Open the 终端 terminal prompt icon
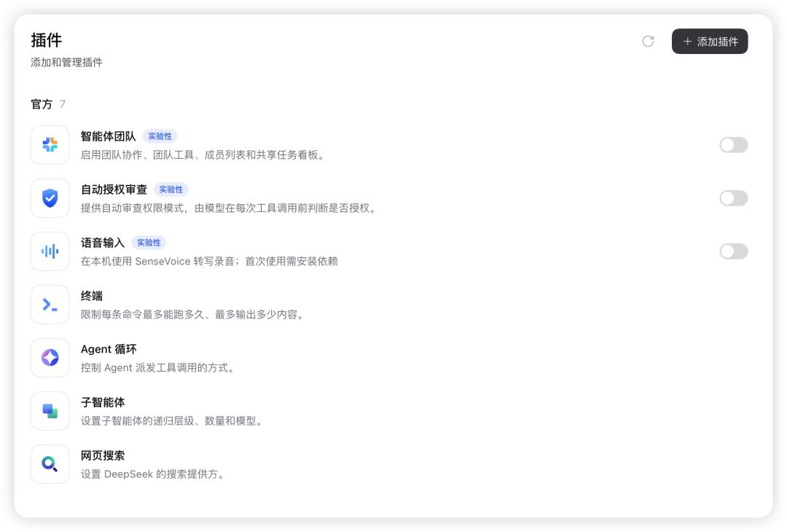787x532 pixels. (50, 305)
